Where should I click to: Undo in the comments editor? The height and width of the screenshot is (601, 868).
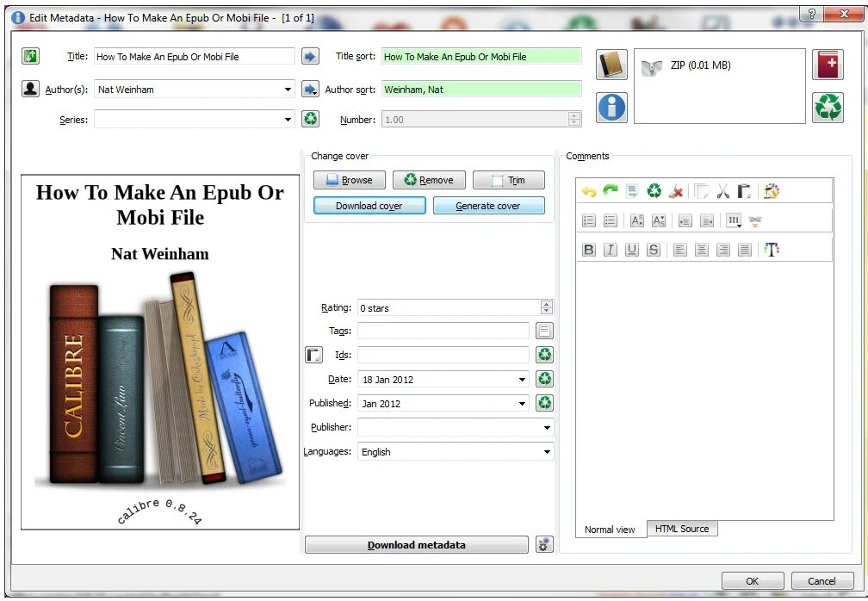pyautogui.click(x=588, y=191)
